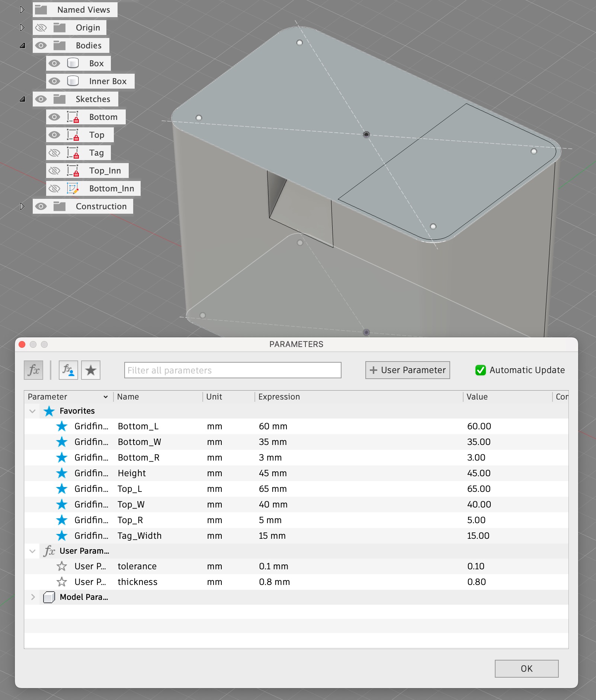Click the User Parameter button
Viewport: 596px width, 700px height.
407,370
